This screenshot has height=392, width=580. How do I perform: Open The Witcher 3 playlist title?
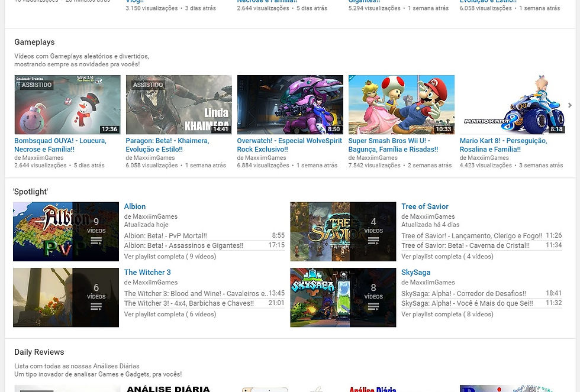pyautogui.click(x=147, y=273)
